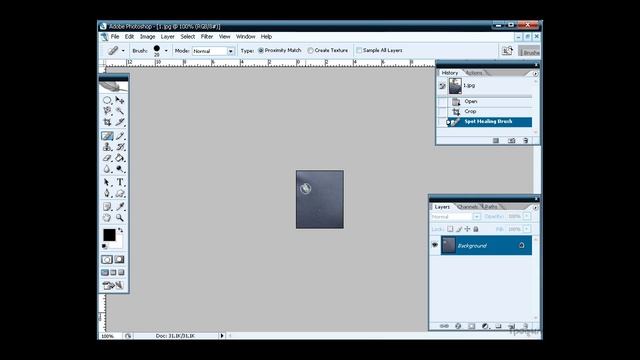Select the Clone Stamp tool

107,147
